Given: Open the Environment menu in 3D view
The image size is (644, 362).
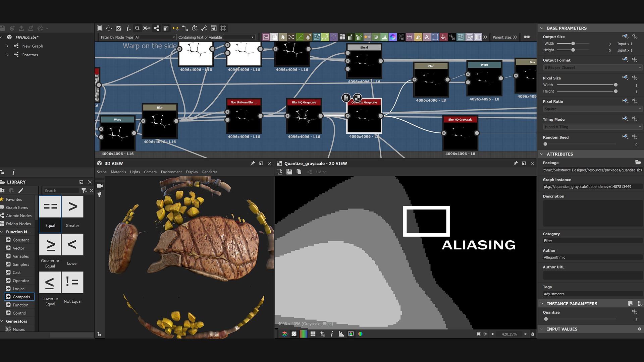Looking at the screenshot, I should click(x=171, y=172).
